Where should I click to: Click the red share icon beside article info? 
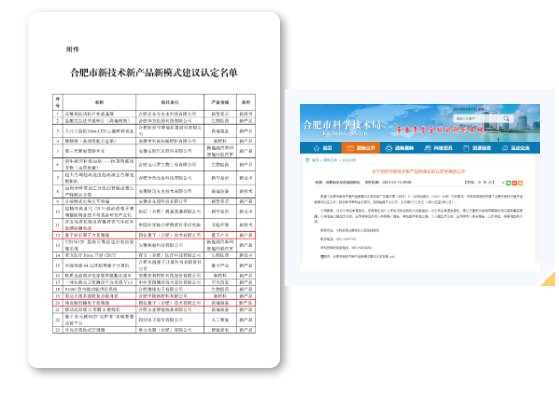(514, 183)
